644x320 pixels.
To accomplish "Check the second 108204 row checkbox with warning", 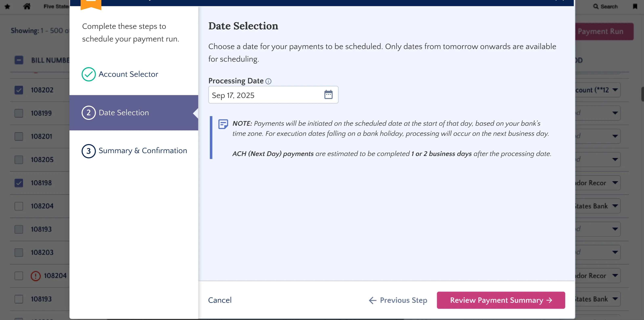I will point(19,276).
